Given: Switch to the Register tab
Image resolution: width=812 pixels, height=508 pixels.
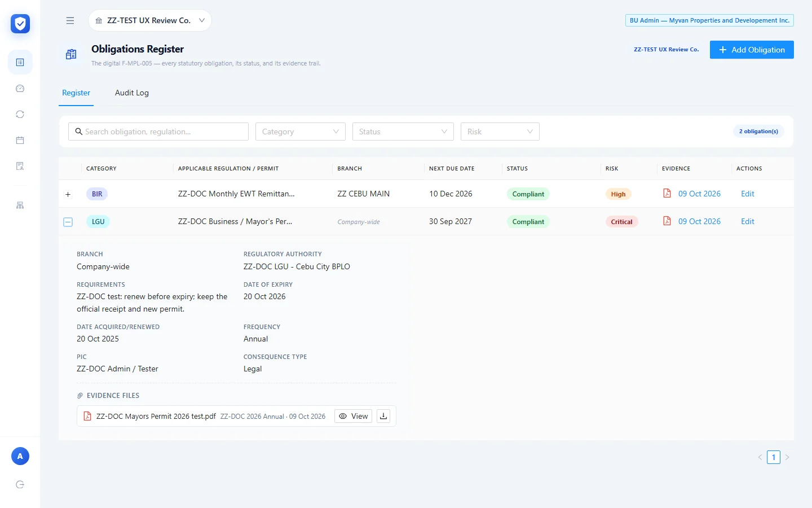Looking at the screenshot, I should tap(76, 93).
